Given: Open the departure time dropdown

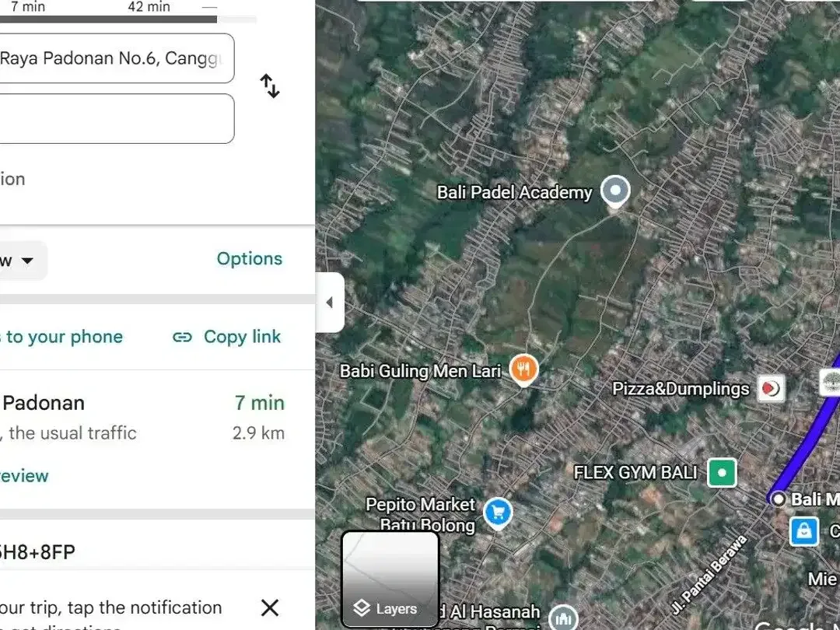Looking at the screenshot, I should 22,261.
